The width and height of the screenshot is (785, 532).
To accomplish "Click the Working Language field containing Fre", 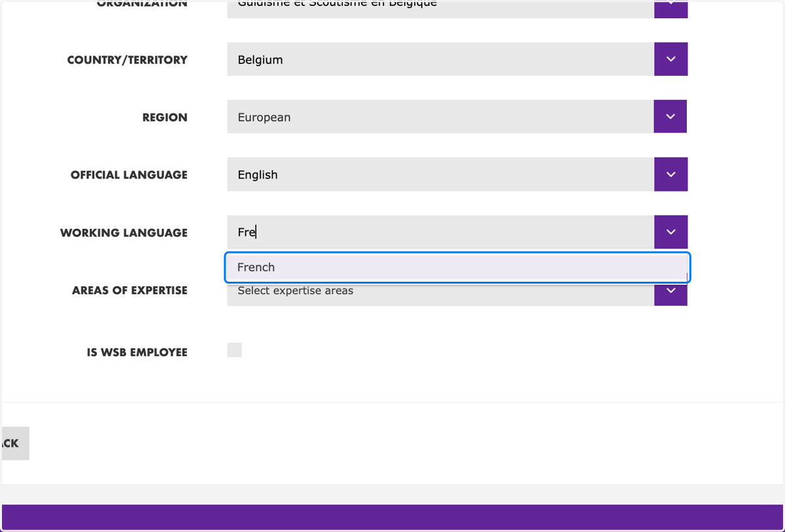I will pyautogui.click(x=440, y=232).
